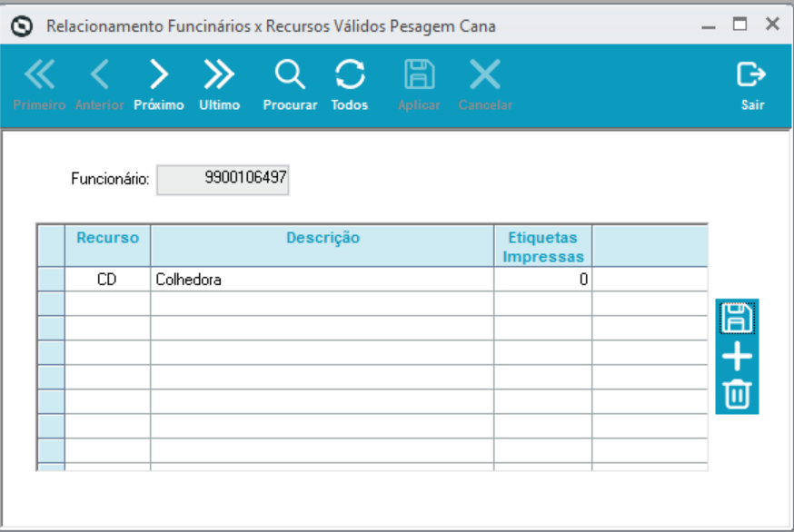794x532 pixels.
Task: Refresh using the Todos icon
Action: click(350, 84)
